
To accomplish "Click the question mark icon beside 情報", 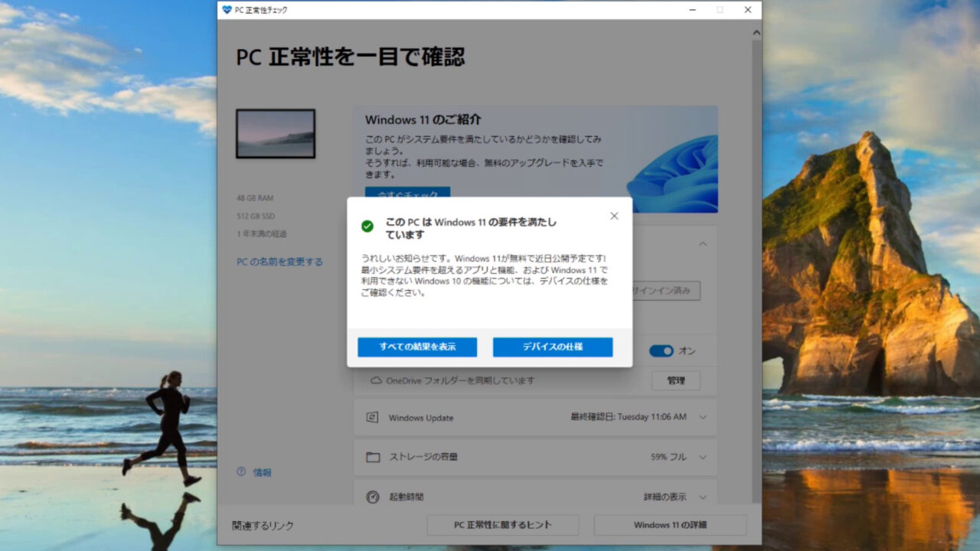I will point(241,472).
